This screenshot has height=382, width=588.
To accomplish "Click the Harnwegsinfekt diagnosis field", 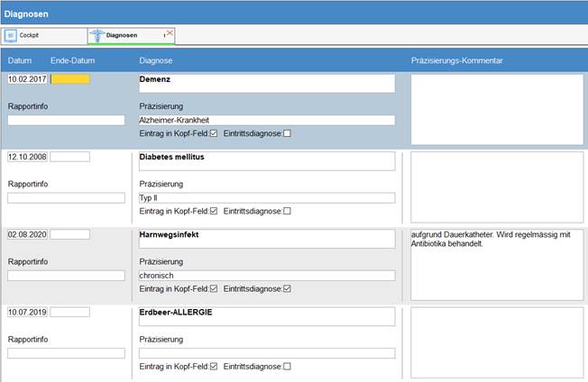I will 266,238.
